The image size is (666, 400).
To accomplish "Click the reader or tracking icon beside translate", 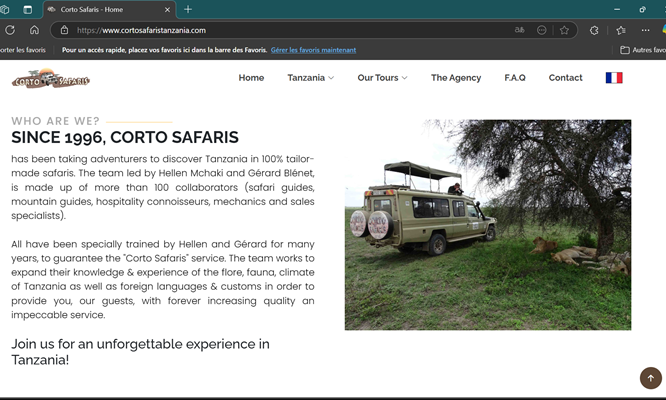I will click(x=542, y=30).
